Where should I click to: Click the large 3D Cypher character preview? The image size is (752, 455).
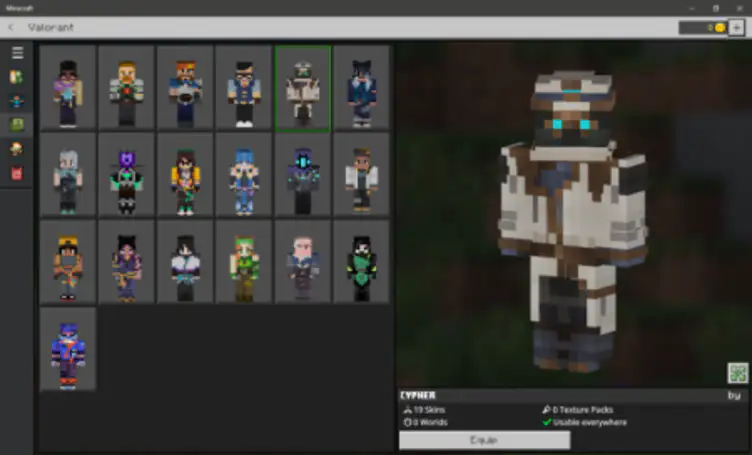(x=573, y=221)
